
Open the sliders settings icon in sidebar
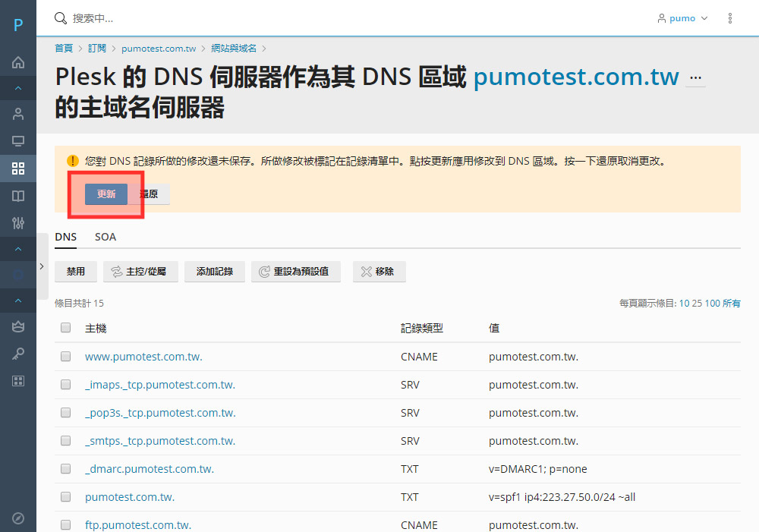pos(18,223)
